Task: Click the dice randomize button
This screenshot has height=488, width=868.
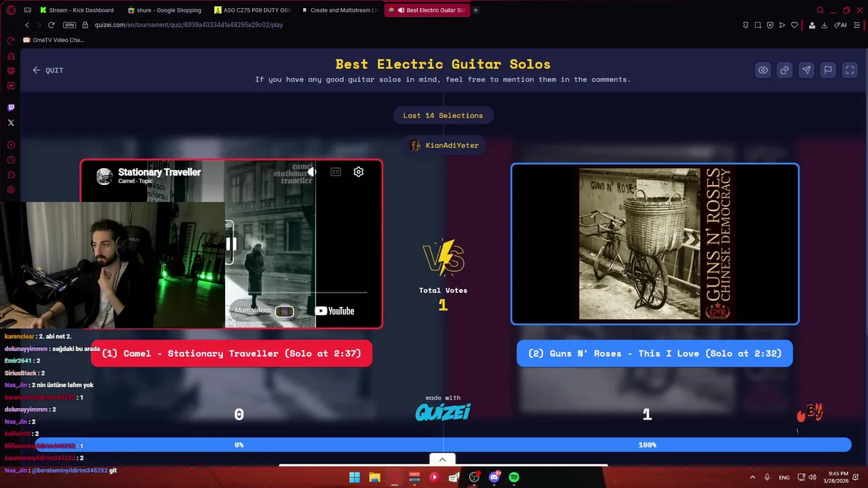Action: 785,70
